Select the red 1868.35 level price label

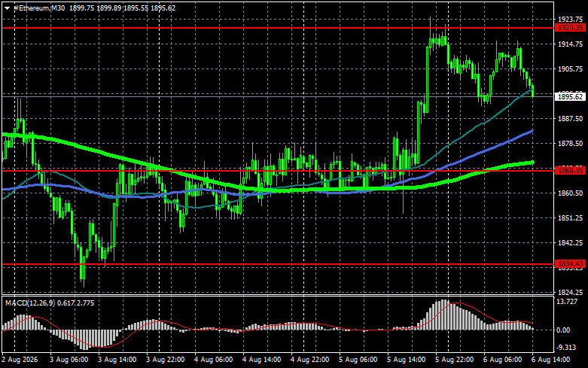tap(570, 171)
